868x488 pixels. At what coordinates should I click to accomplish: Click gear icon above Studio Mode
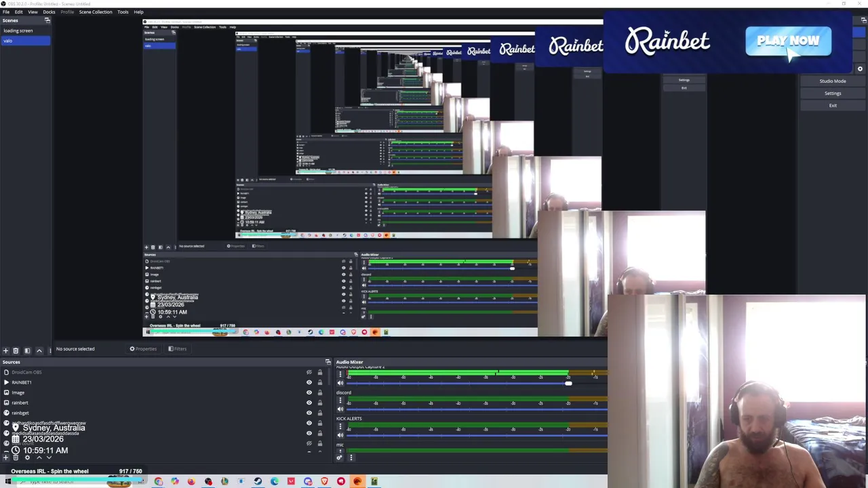[860, 69]
